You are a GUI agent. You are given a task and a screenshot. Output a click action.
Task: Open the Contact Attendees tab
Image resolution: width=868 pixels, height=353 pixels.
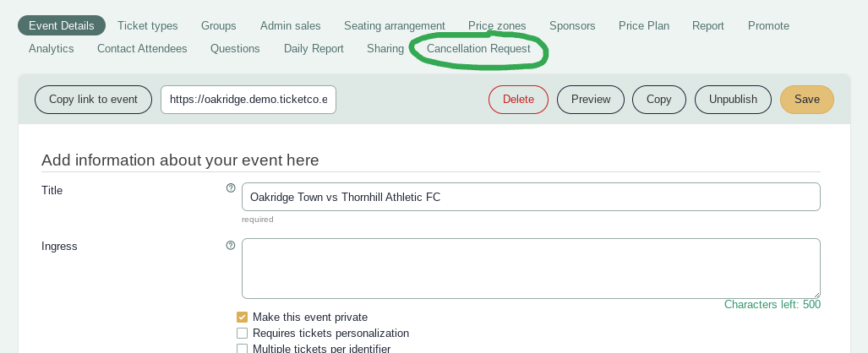pos(142,49)
